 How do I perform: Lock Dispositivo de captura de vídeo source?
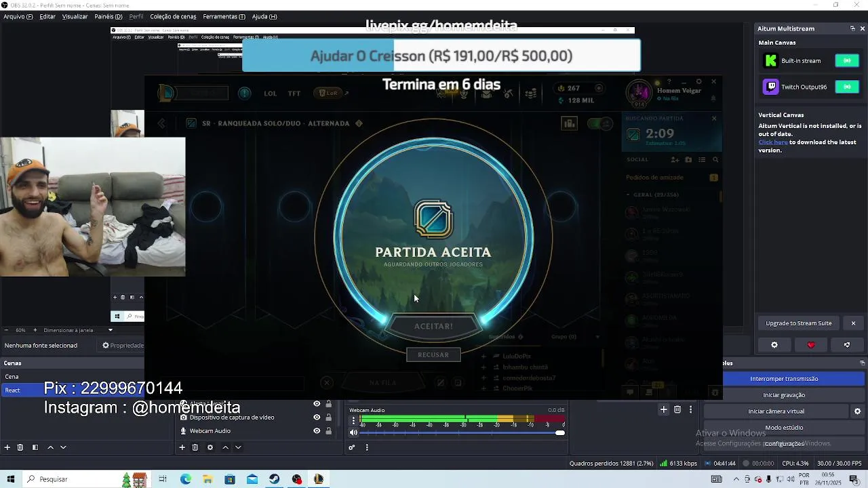(329, 418)
